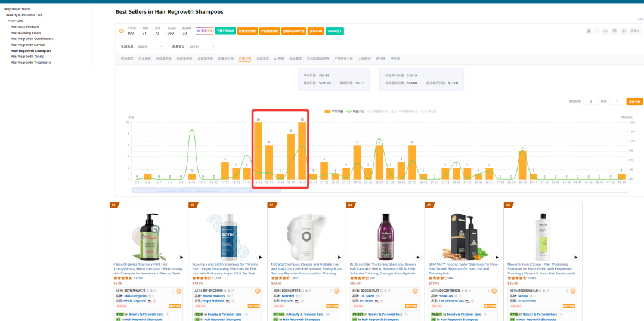Viewport: 644px width, 321px height.
Task: Click the $59.60 price of Nutrafol shampoo
Action: tap(276, 283)
